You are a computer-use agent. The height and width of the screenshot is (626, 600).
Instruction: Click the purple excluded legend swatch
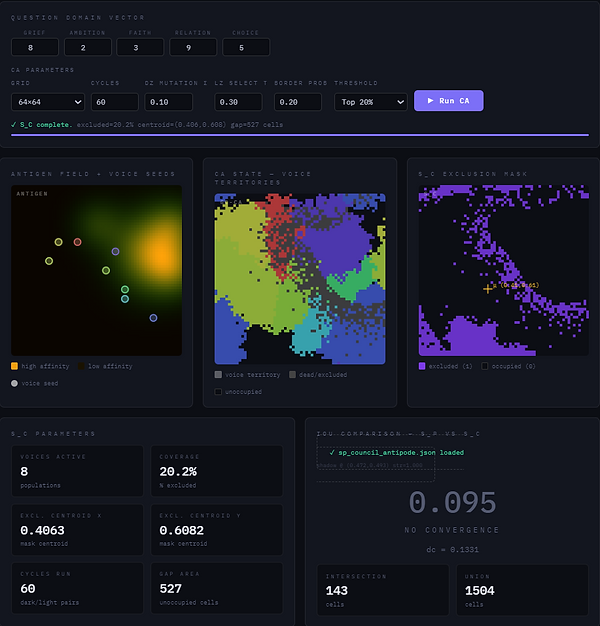(x=422, y=366)
